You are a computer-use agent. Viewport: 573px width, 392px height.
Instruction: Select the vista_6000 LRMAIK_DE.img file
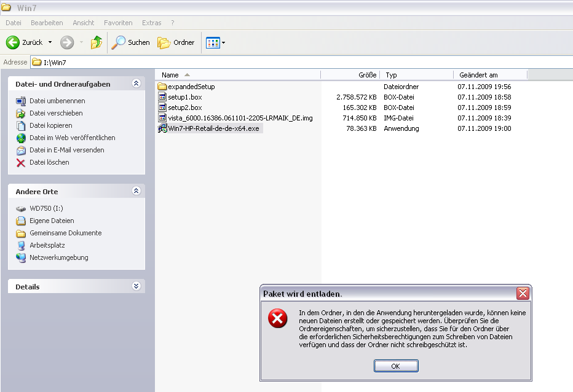pos(240,119)
